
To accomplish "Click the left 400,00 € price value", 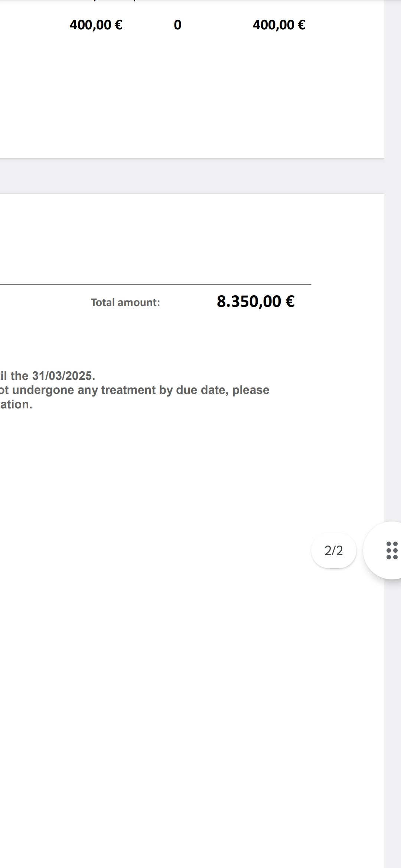I will 96,25.
